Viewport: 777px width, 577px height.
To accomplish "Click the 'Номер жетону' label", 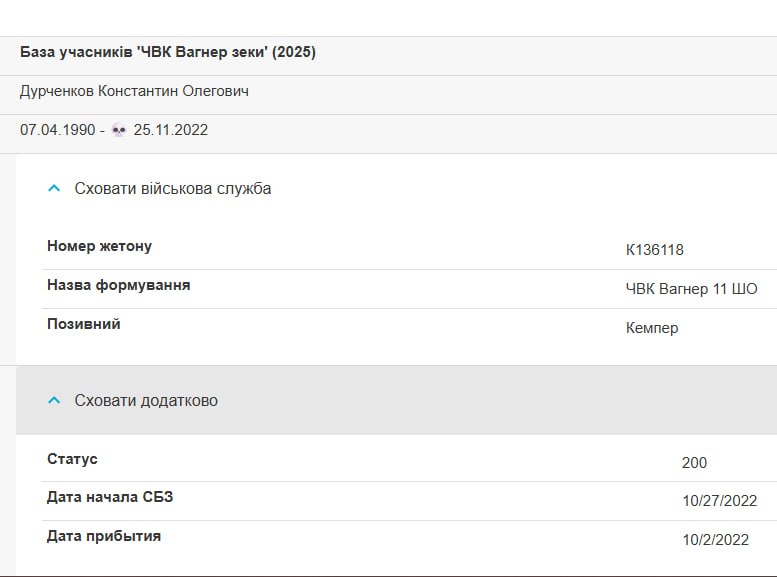I will 100,246.
